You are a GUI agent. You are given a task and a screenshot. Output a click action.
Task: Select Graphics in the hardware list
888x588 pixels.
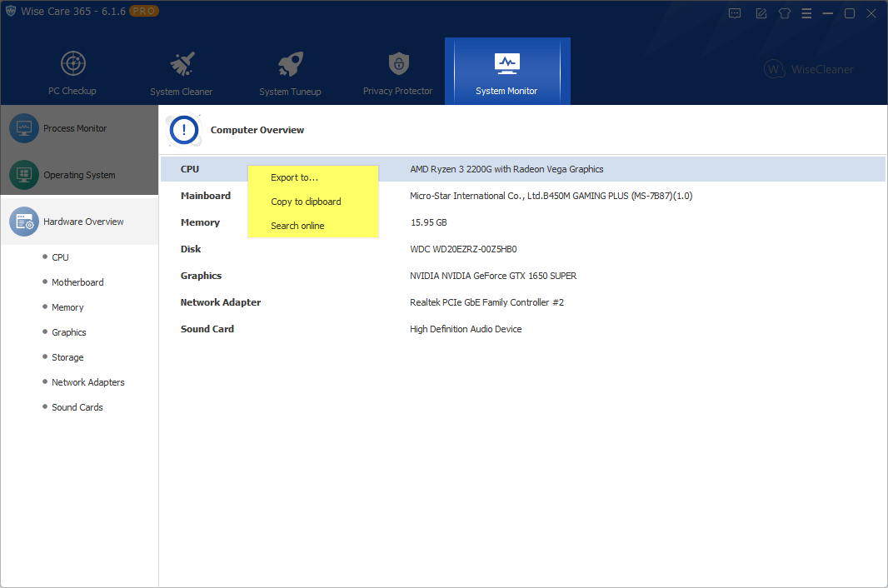coord(69,332)
